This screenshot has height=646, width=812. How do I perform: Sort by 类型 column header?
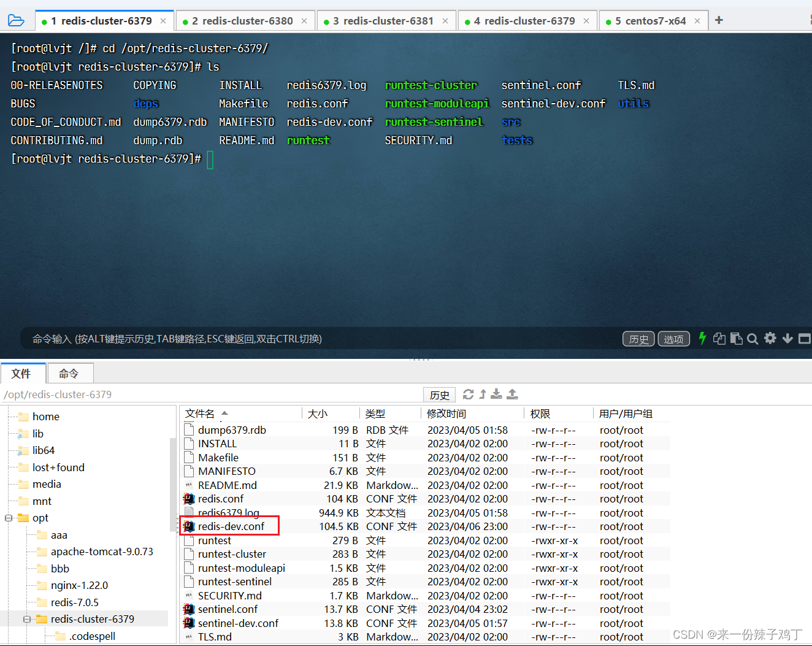391,413
